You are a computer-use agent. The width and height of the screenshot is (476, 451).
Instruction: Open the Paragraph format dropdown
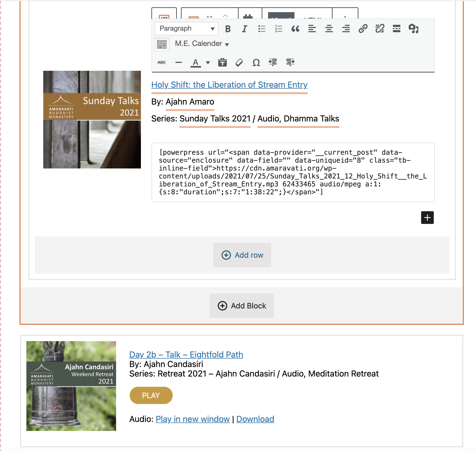[187, 29]
